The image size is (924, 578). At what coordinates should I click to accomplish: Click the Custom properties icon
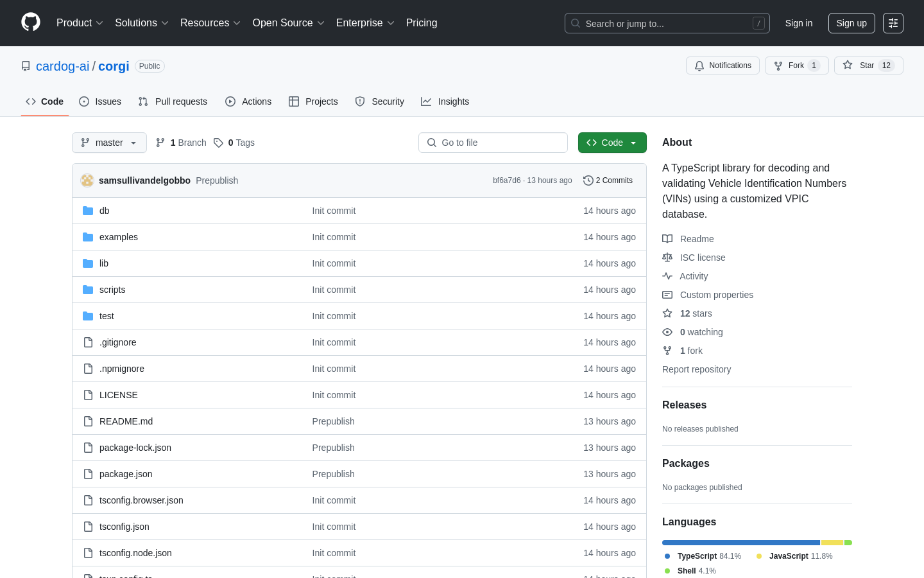667,295
